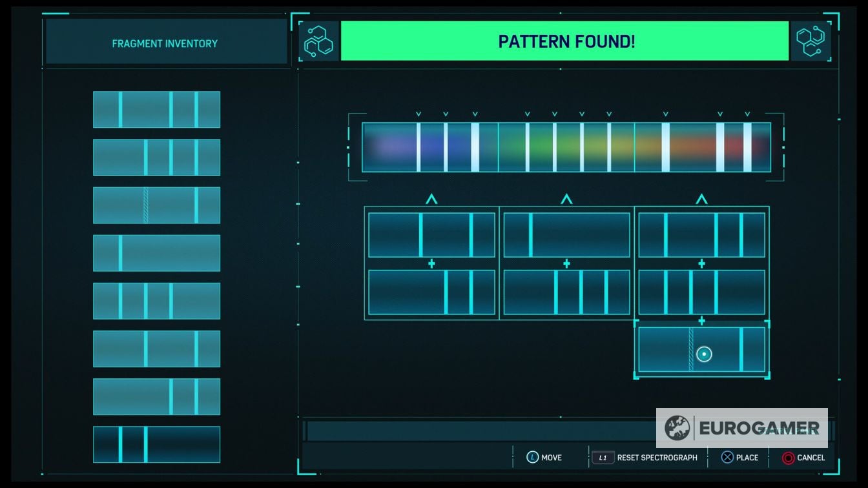Click the up chevron above the middle column
Viewport: 868px width, 488px height.
[x=566, y=199]
